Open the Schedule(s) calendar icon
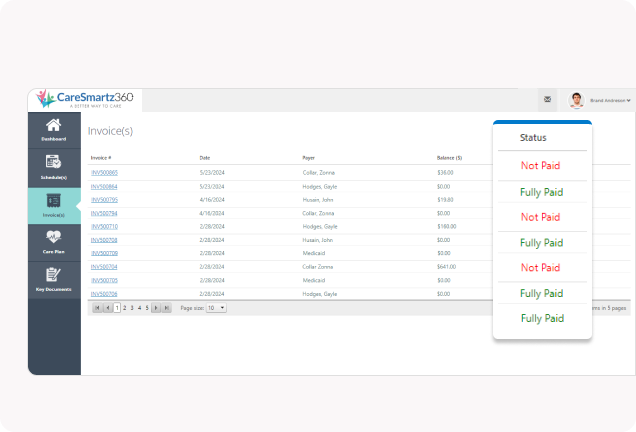This screenshot has height=432, width=636. coord(54,162)
